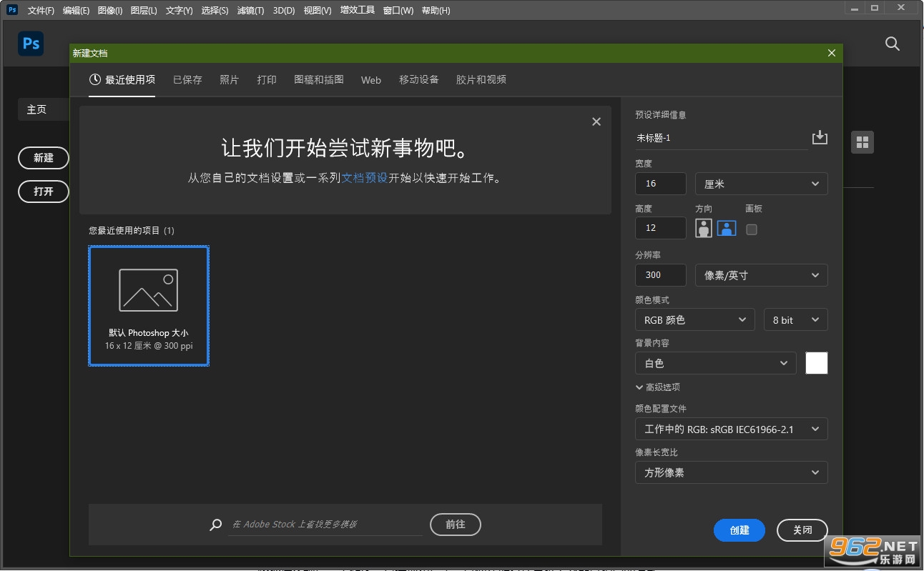The width and height of the screenshot is (924, 571).
Task: Follow the 文档预设 link
Action: [365, 178]
